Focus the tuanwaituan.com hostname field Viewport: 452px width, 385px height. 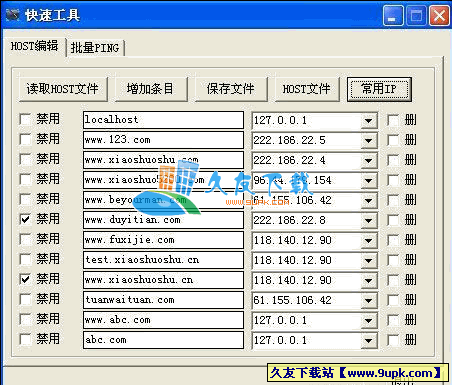click(163, 300)
